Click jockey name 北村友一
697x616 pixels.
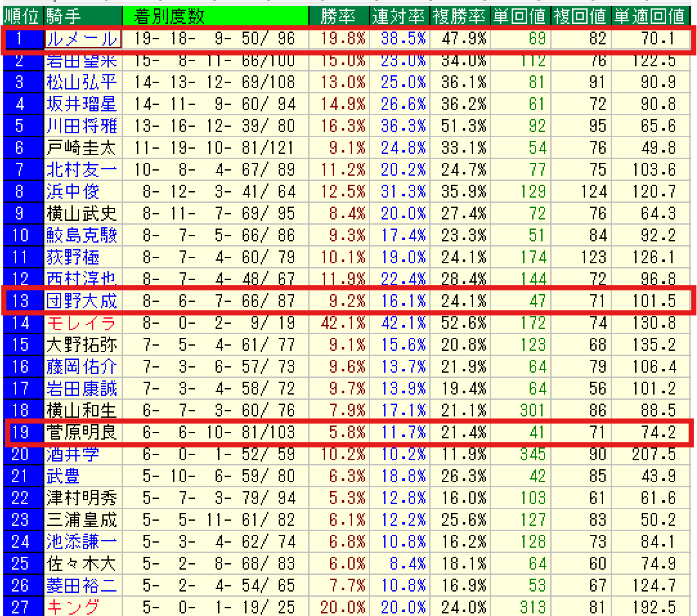pos(81,170)
